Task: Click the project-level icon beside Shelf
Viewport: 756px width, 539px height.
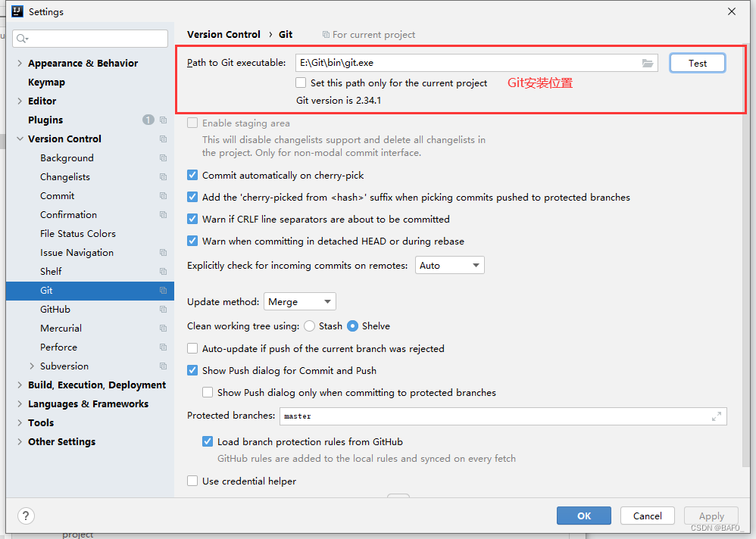Action: pos(164,271)
